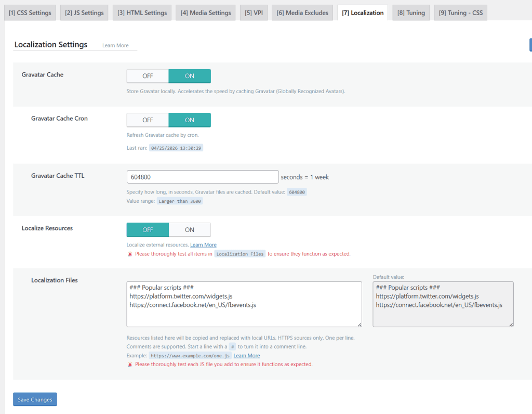
Task: Open the JS Settings tab
Action: [x=84, y=12]
